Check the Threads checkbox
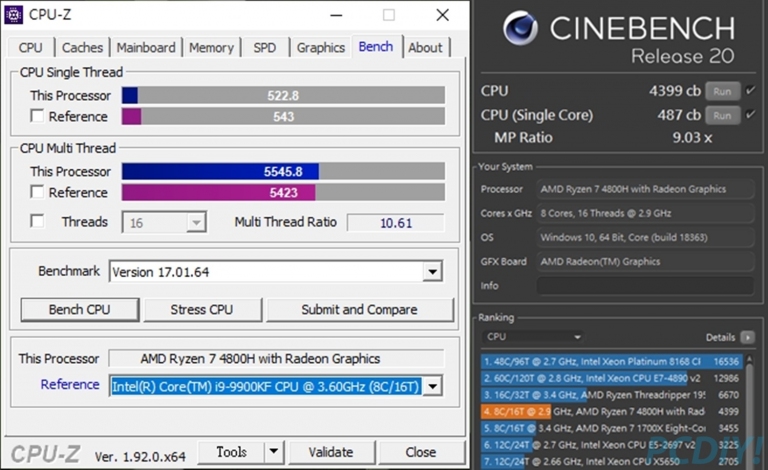 tap(37, 221)
